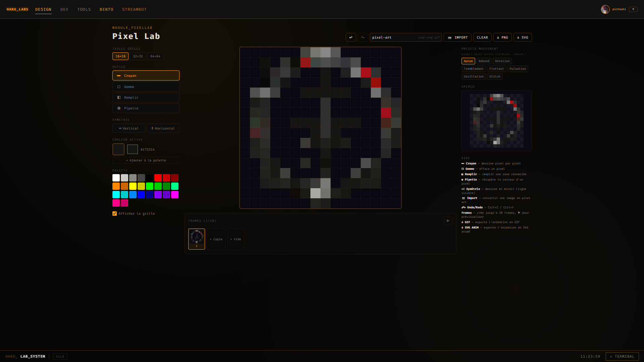This screenshot has height=362, width=644.
Task: Enable Vertical symmetry
Action: (x=129, y=128)
